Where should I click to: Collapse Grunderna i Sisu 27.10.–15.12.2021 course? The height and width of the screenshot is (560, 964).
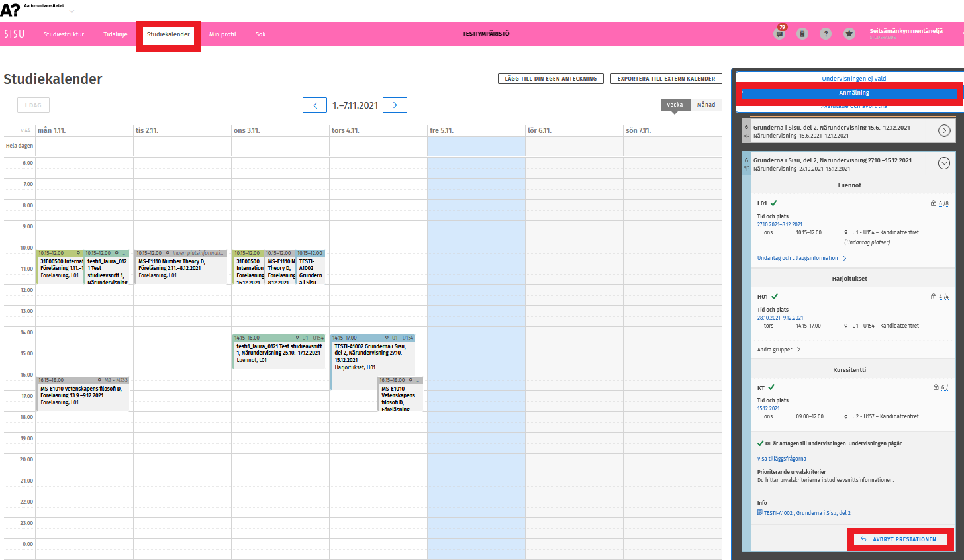tap(944, 163)
